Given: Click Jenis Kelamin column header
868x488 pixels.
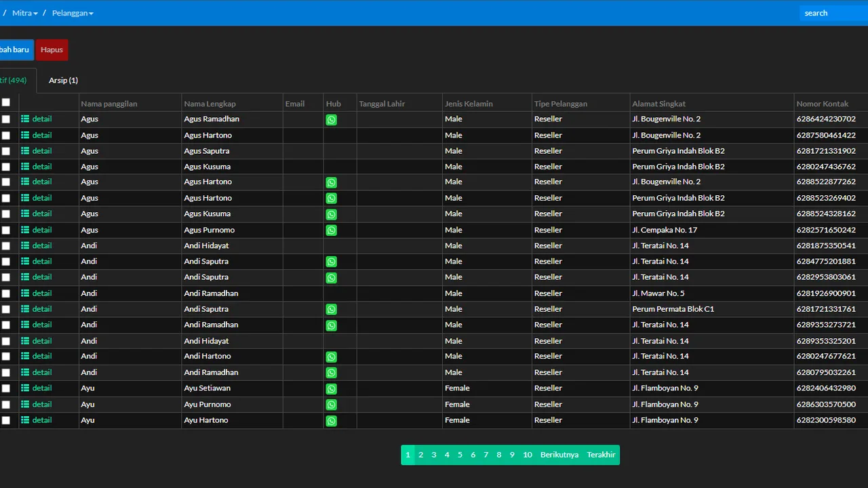Looking at the screenshot, I should click(x=469, y=104).
